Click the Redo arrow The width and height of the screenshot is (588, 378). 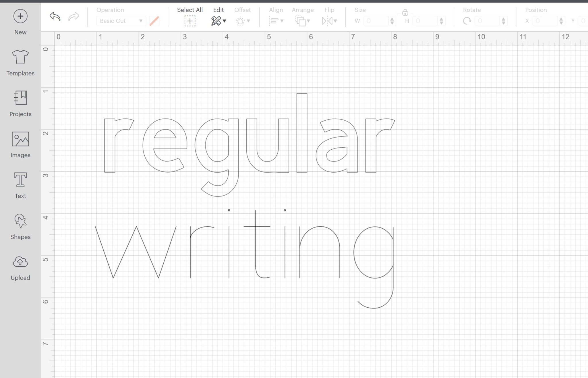pos(74,16)
